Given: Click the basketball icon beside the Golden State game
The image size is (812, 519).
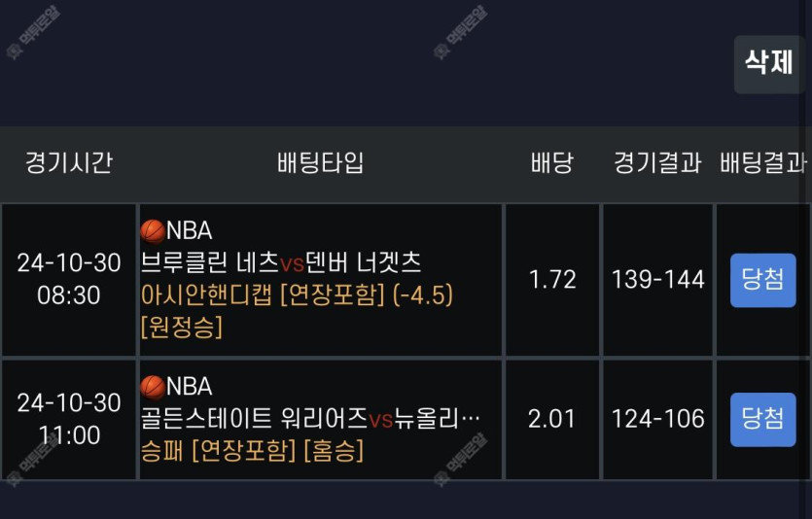Looking at the screenshot, I should [x=153, y=387].
